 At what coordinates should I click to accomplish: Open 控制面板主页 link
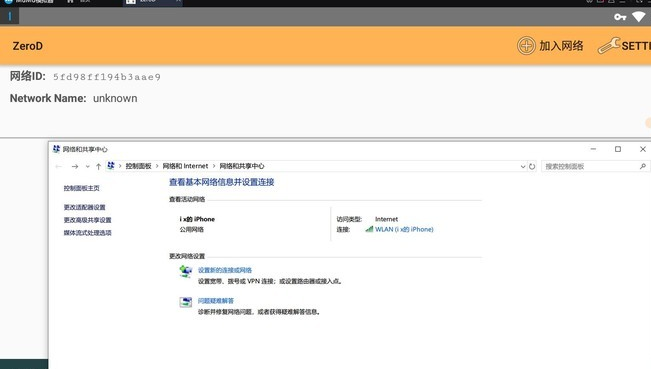click(x=81, y=188)
